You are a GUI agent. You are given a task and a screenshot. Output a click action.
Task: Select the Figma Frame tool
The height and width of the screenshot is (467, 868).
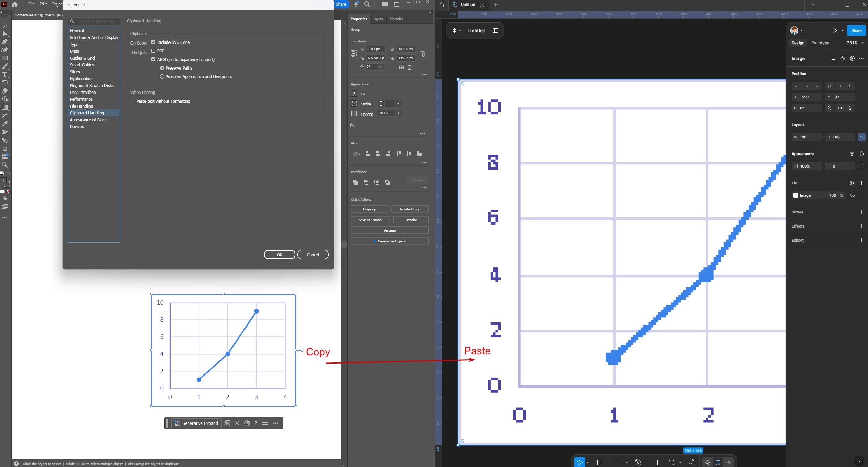point(599,463)
